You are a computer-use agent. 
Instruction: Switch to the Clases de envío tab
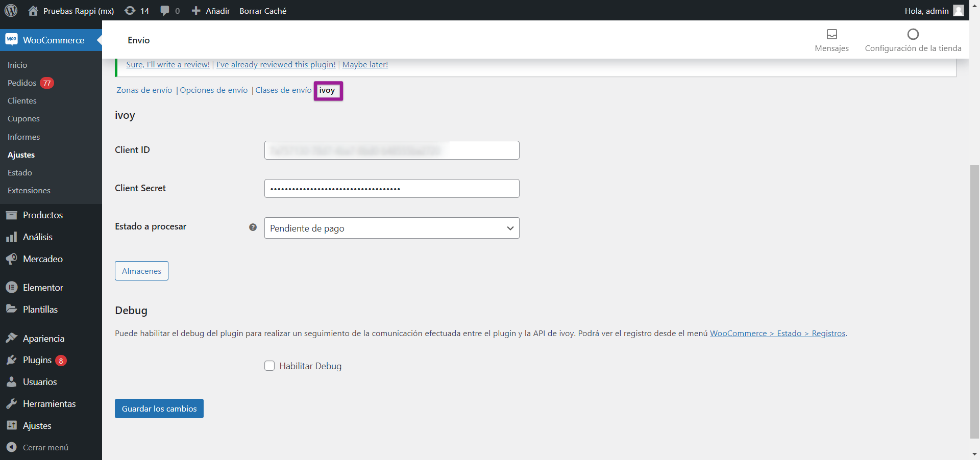click(283, 90)
